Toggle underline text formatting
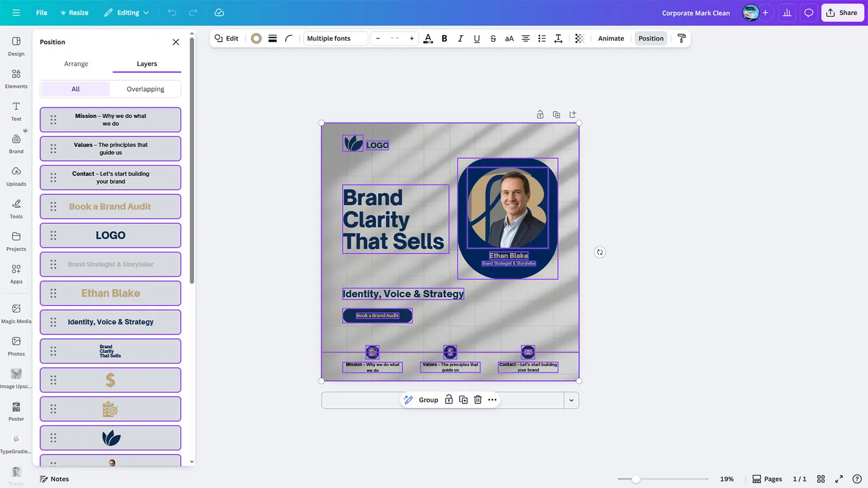Viewport: 868px width, 488px height. click(477, 38)
